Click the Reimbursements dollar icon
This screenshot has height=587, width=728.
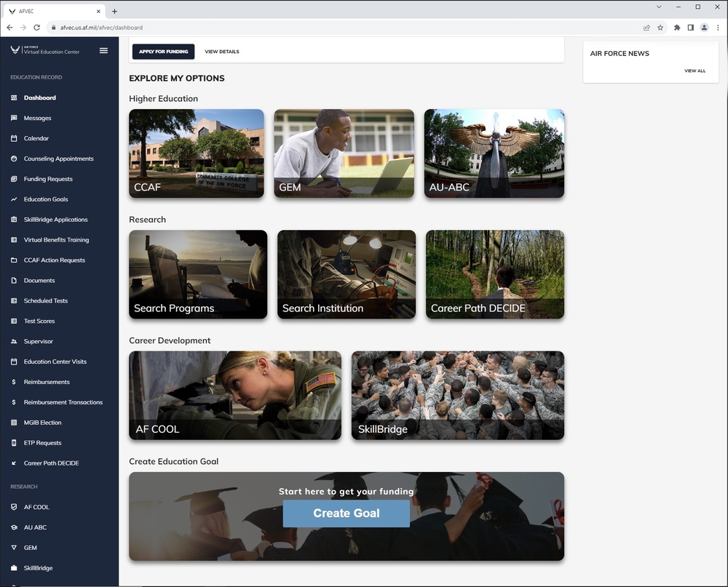[14, 382]
